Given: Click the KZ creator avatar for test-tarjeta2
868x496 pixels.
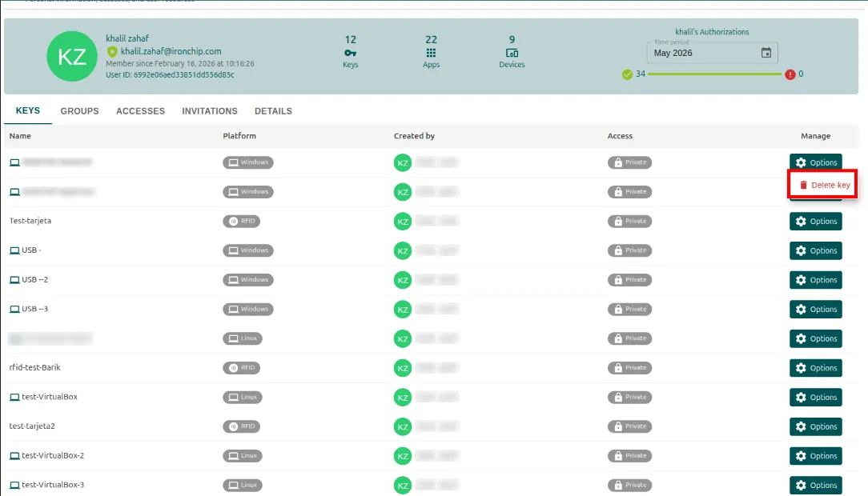Looking at the screenshot, I should [x=403, y=426].
